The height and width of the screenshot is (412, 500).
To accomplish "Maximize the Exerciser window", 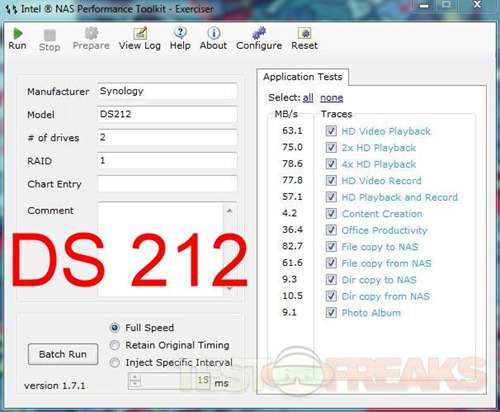I will click(446, 5).
